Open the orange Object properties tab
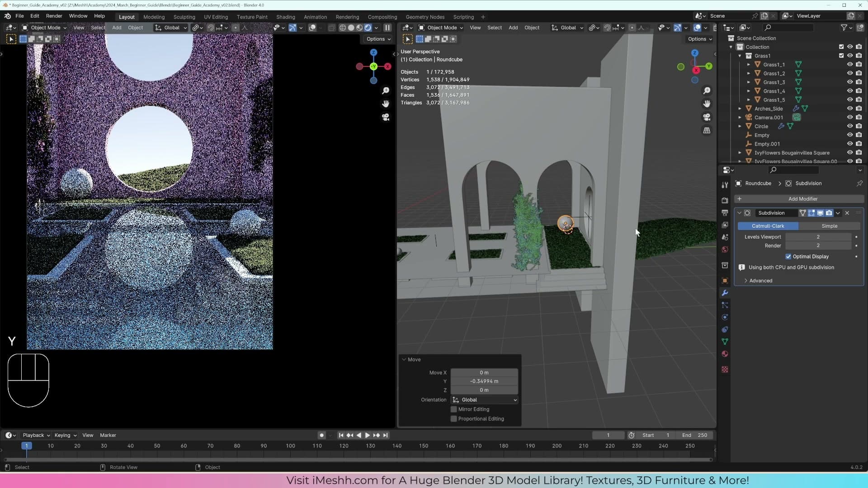The image size is (868, 488). (x=725, y=281)
